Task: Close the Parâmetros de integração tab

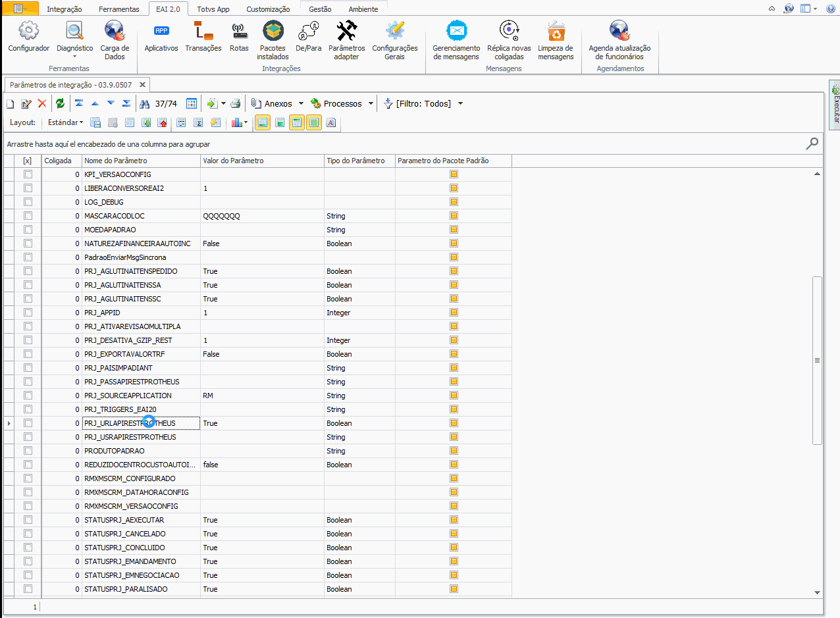Action: (142, 85)
